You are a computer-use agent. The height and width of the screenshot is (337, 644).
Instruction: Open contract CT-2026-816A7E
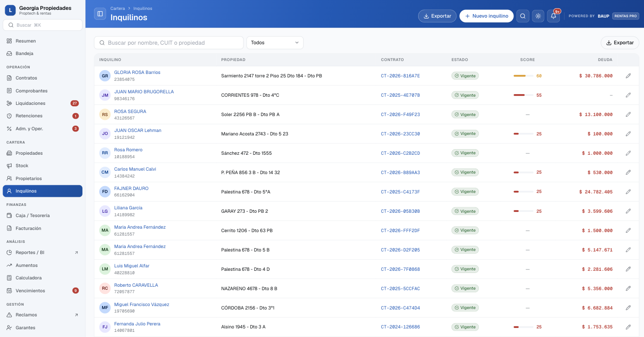(x=400, y=76)
